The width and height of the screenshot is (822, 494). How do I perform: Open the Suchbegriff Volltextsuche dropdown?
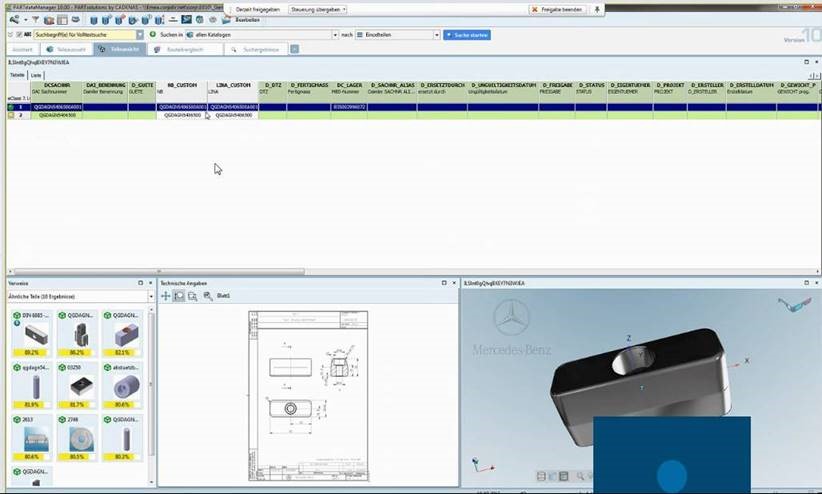coord(140,35)
